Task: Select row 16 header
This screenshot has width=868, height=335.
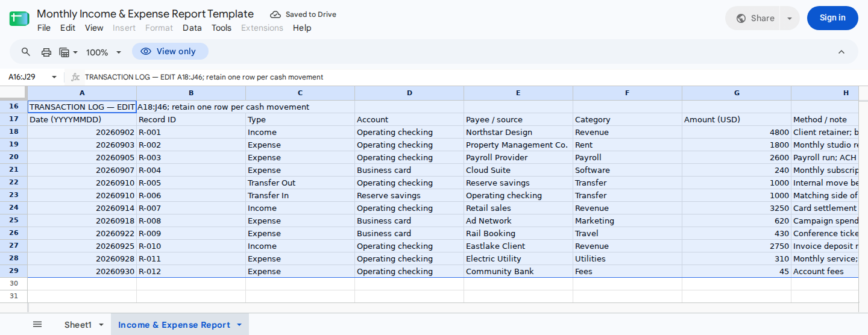Action: point(14,107)
